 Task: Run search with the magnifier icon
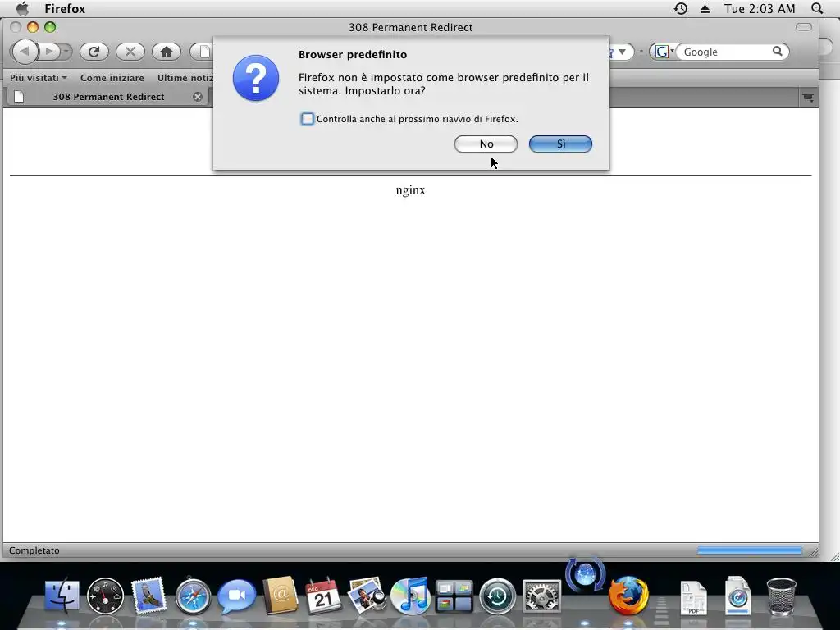pos(778,52)
